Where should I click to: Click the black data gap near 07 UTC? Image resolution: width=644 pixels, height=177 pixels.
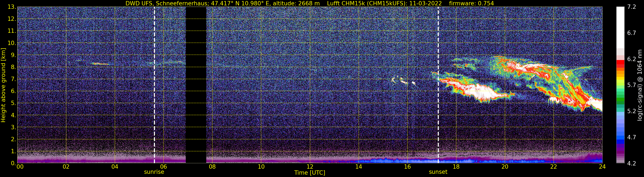coord(196,85)
